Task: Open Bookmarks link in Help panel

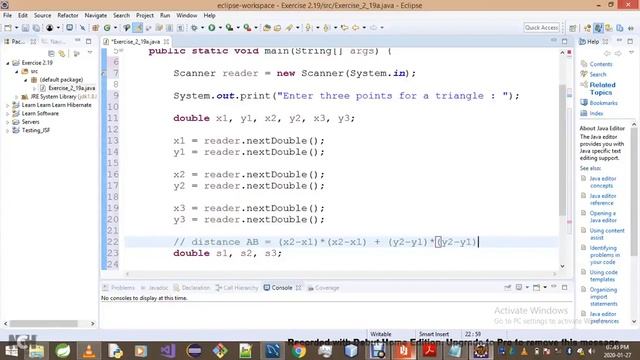Action: (x=603, y=103)
